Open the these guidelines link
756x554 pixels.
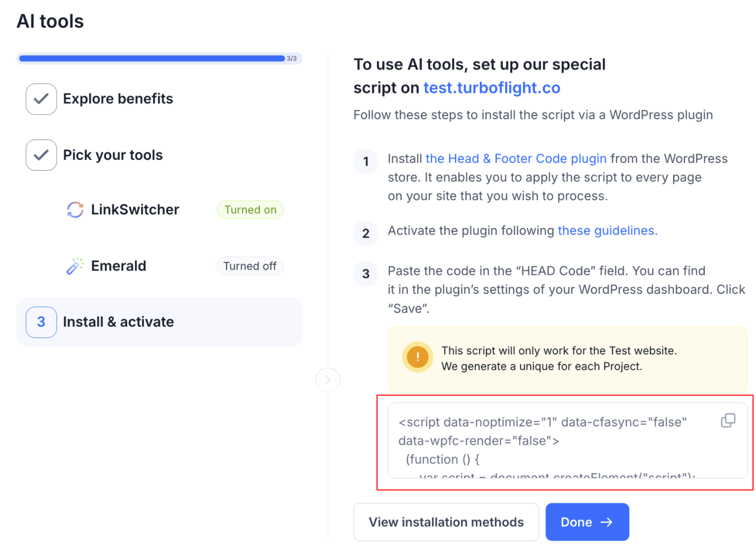(607, 231)
